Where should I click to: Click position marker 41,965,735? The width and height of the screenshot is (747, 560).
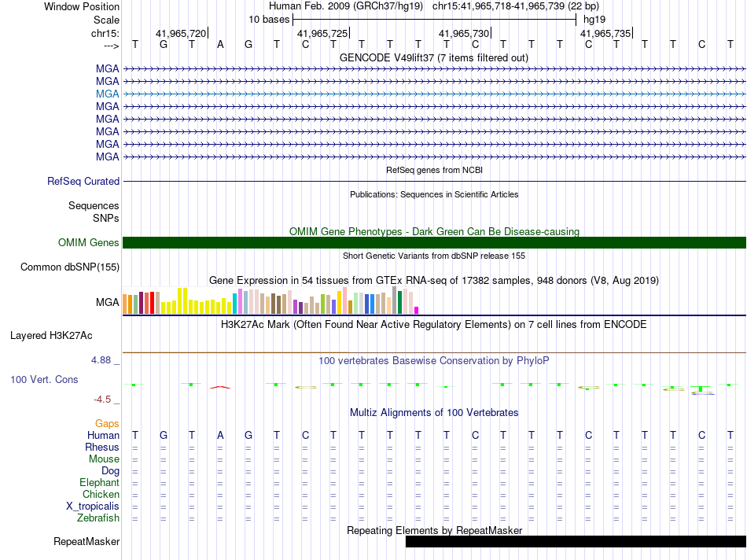click(605, 33)
